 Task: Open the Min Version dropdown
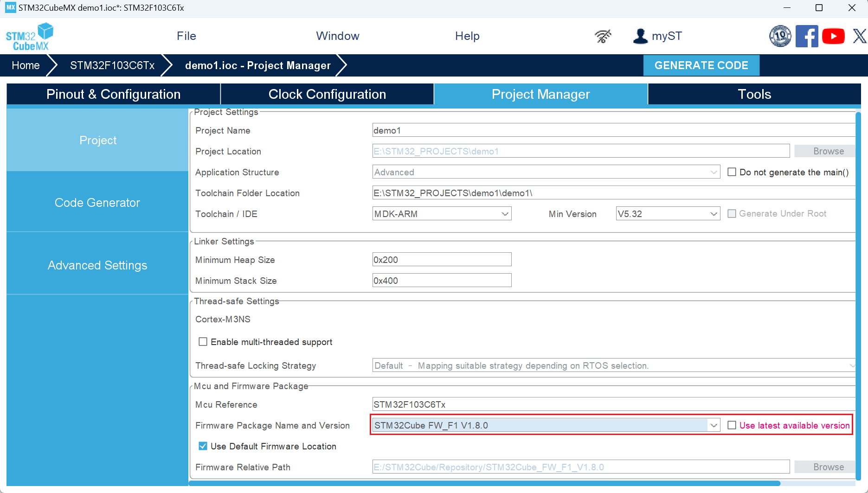[668, 214]
